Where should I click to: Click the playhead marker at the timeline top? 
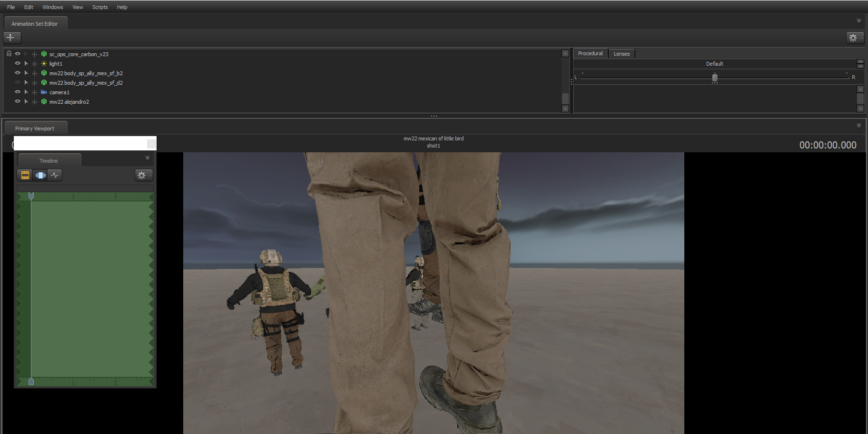click(x=31, y=195)
